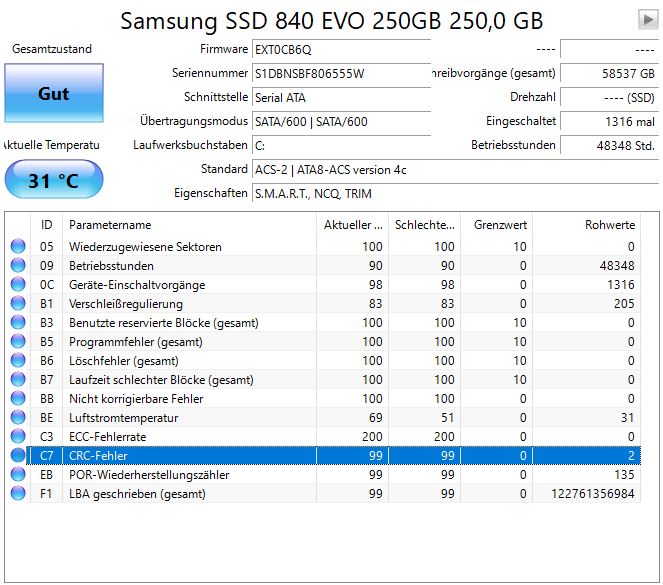Image resolution: width=663 pixels, height=585 pixels.
Task: Click the Firmware field EXT0CB6Q
Action: point(341,49)
